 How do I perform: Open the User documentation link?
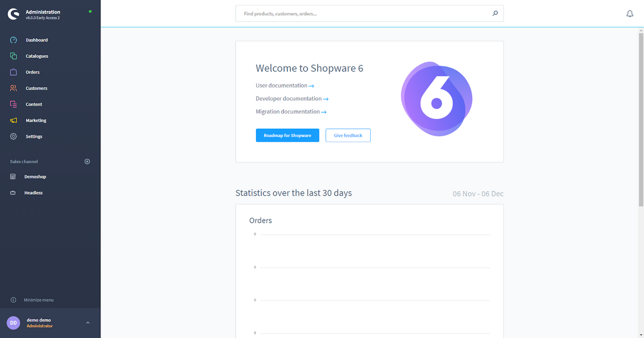pos(282,85)
